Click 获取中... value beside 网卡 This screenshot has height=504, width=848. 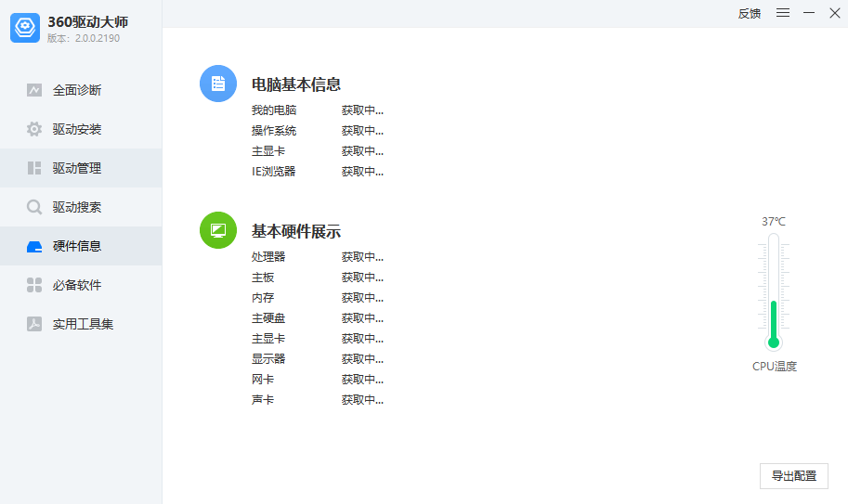[x=362, y=380]
